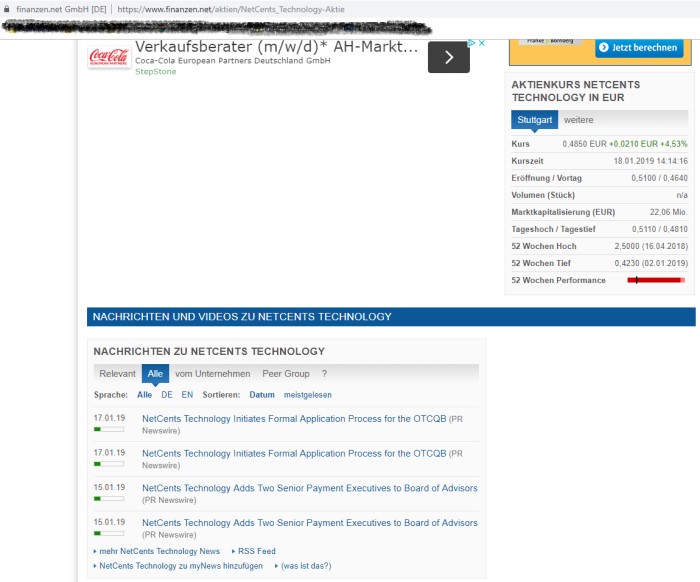Click the Marktkapitalisierung 22,06 Mio. value
Image resolution: width=700 pixels, height=582 pixels.
(x=668, y=212)
